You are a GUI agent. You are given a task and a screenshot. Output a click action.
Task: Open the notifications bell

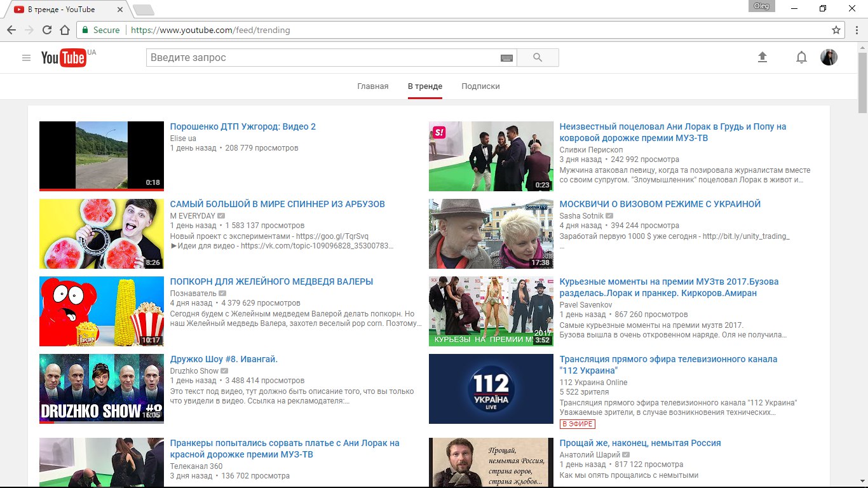pyautogui.click(x=801, y=58)
